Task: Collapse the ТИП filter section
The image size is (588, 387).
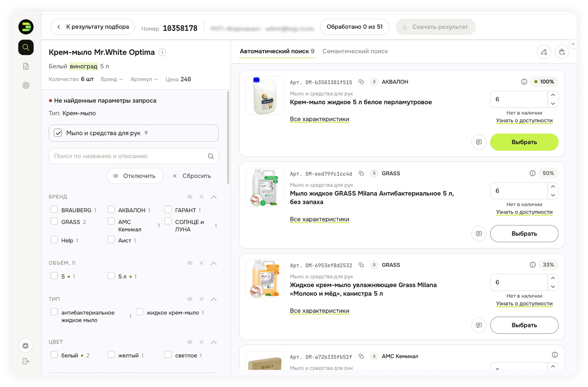Action: (x=214, y=299)
